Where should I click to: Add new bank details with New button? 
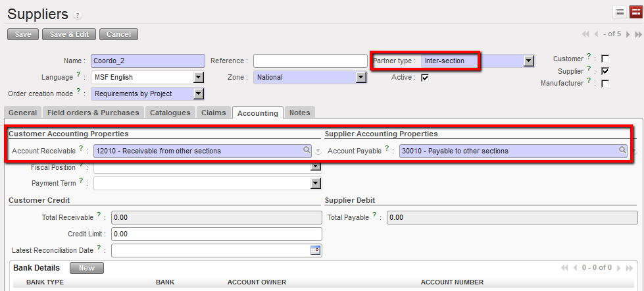[x=86, y=268]
